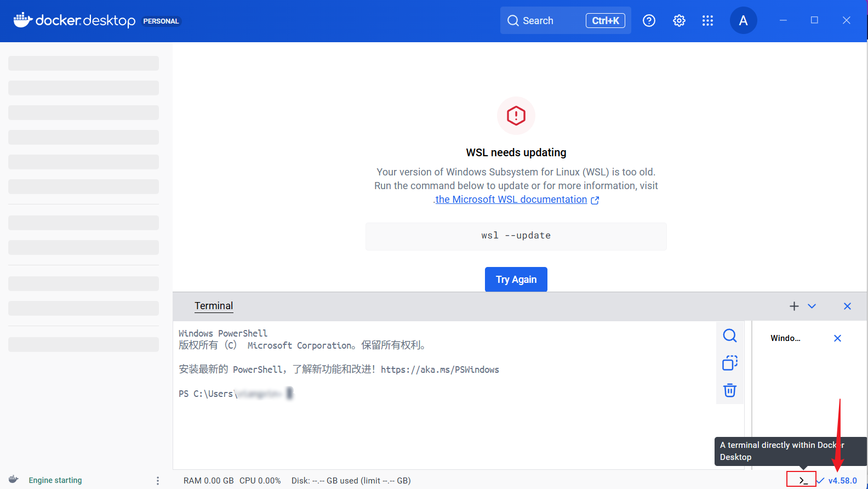Open the engine options kebab menu
868x489 pixels.
click(158, 480)
